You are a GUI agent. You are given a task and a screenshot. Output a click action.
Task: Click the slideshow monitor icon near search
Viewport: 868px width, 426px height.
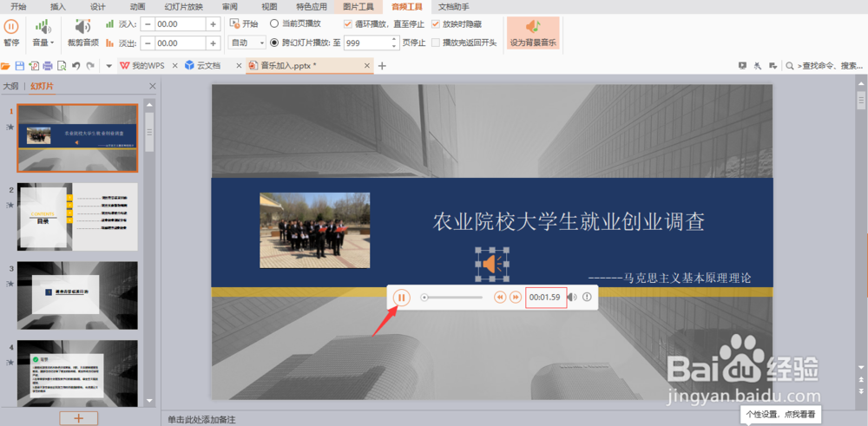point(743,66)
